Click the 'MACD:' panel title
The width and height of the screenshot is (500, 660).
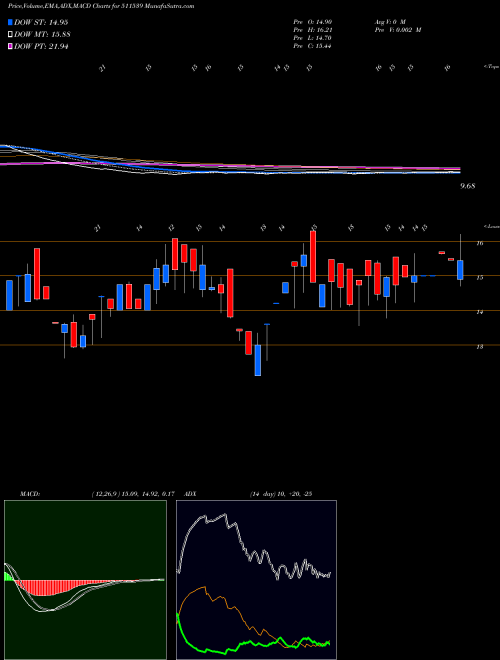point(30,494)
